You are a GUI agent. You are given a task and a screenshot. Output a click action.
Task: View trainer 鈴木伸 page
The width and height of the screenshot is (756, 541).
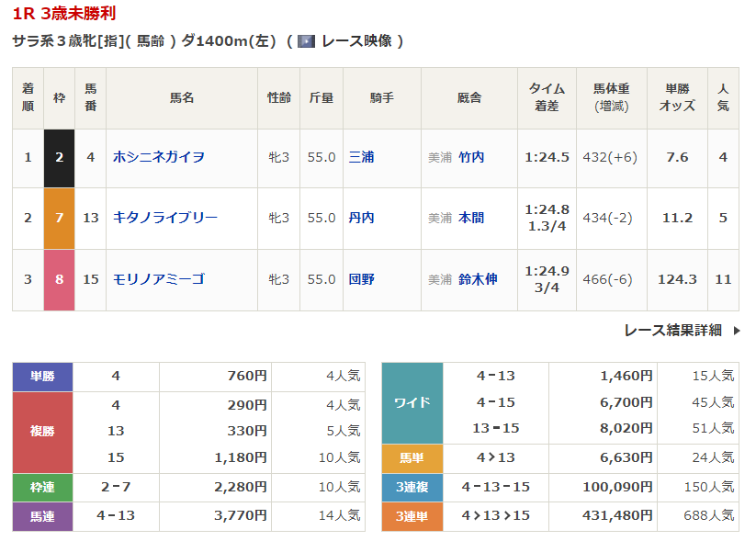[478, 279]
